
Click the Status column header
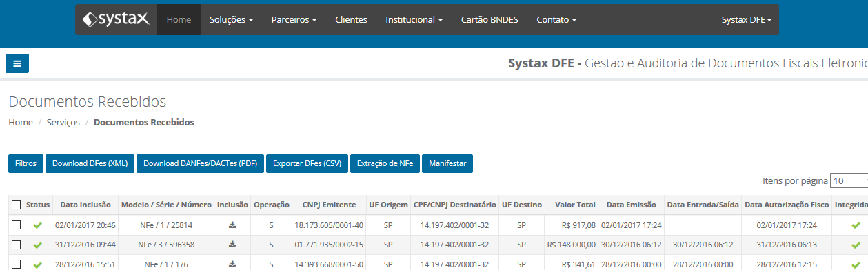38,205
